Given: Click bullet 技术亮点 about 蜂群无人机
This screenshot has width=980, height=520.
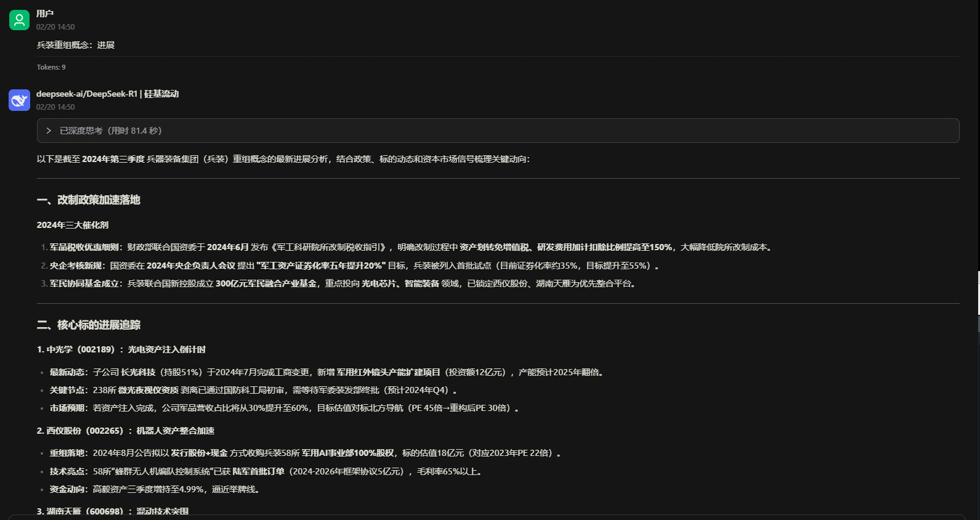Looking at the screenshot, I should (266, 471).
